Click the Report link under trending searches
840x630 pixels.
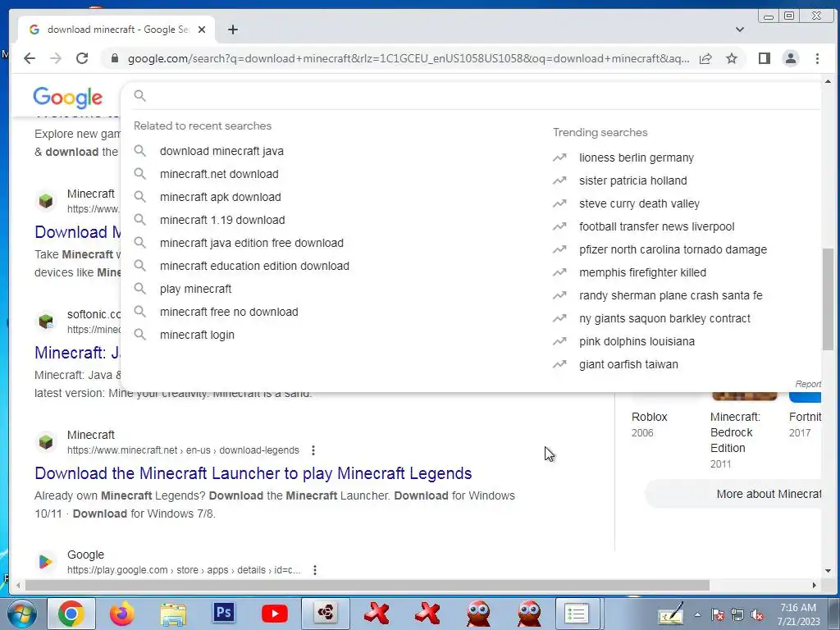coord(808,384)
